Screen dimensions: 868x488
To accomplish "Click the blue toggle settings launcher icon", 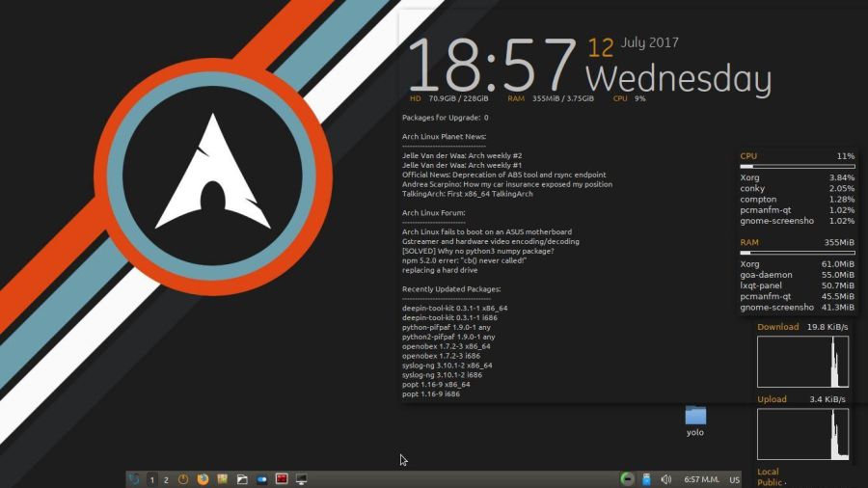I will pyautogui.click(x=261, y=479).
